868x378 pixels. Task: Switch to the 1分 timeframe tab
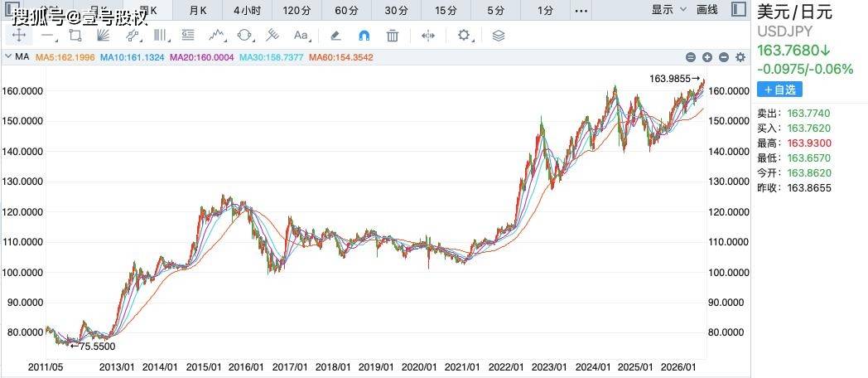pyautogui.click(x=545, y=10)
